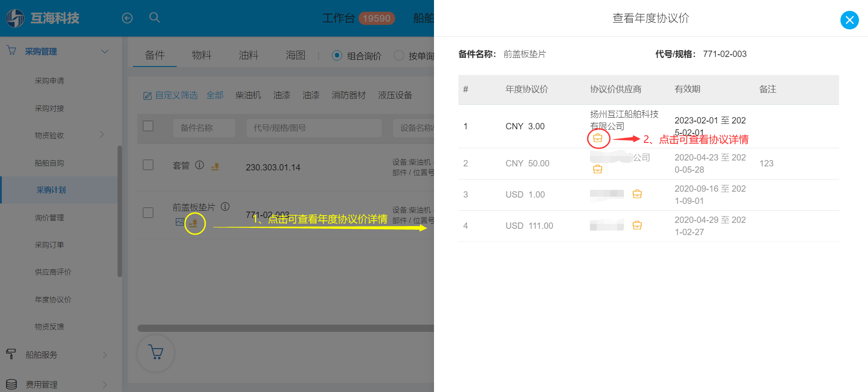Close the 查看年度协议价 panel
This screenshot has height=392, width=868.
(x=849, y=20)
